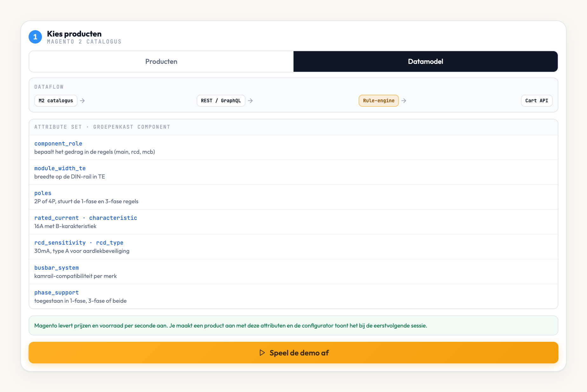Viewport: 587px width, 392px height.
Task: Click the DATAFLOW section label
Action: (49, 87)
